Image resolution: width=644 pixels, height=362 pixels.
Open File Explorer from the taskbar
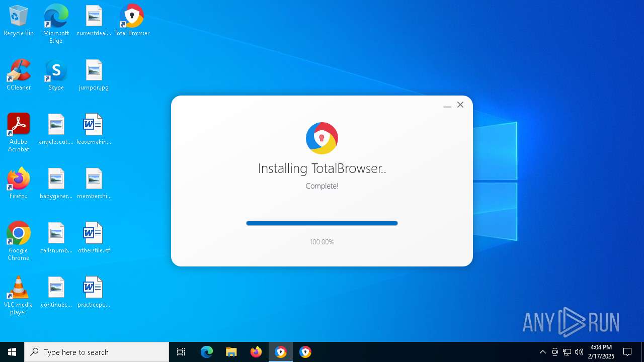tap(231, 352)
